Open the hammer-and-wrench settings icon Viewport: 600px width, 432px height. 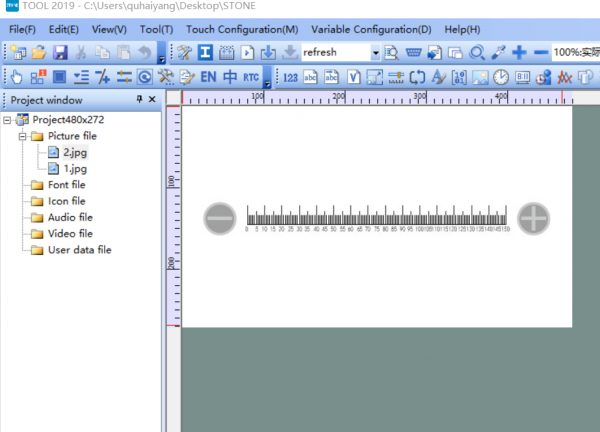pyautogui.click(x=184, y=52)
